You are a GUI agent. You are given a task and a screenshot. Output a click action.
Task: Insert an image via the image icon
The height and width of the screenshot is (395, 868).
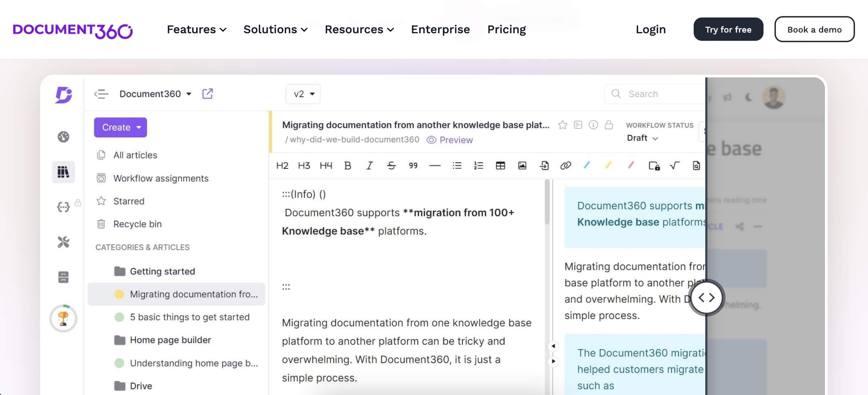[x=522, y=166]
